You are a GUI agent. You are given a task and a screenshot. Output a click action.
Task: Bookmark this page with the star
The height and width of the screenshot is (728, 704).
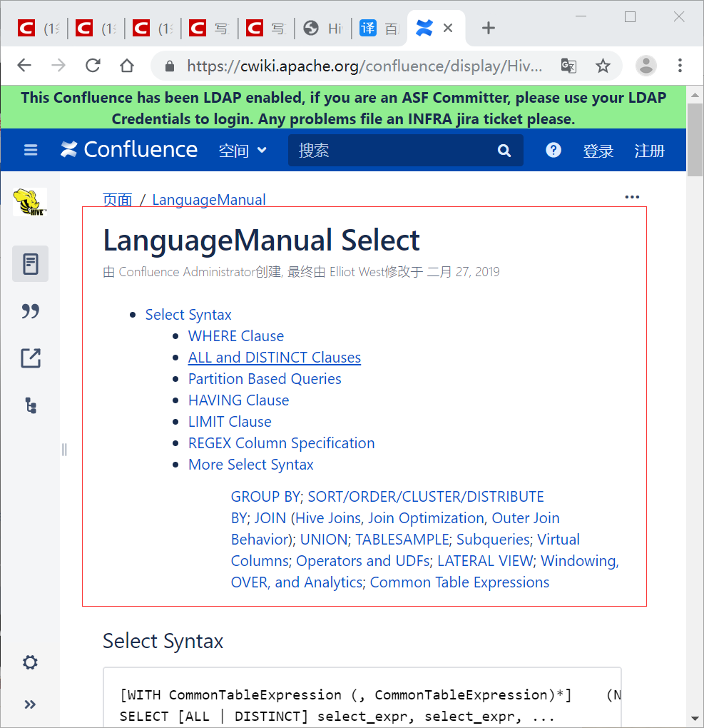coord(603,66)
